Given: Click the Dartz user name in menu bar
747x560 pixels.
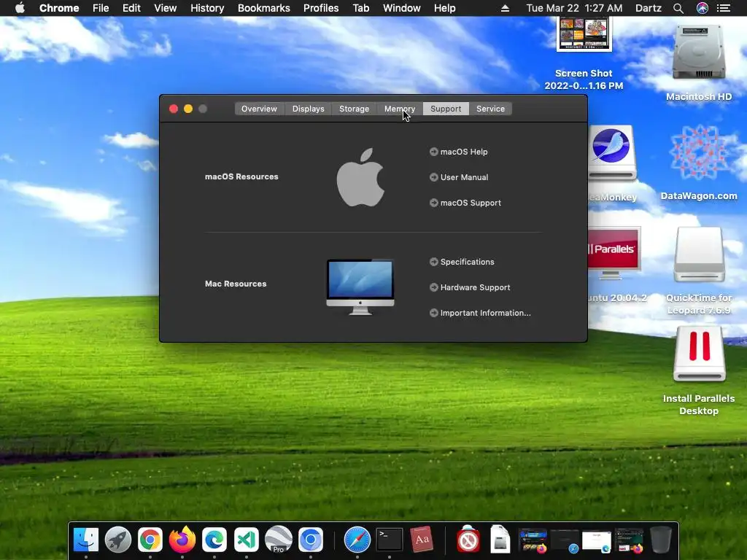Looking at the screenshot, I should (649, 8).
